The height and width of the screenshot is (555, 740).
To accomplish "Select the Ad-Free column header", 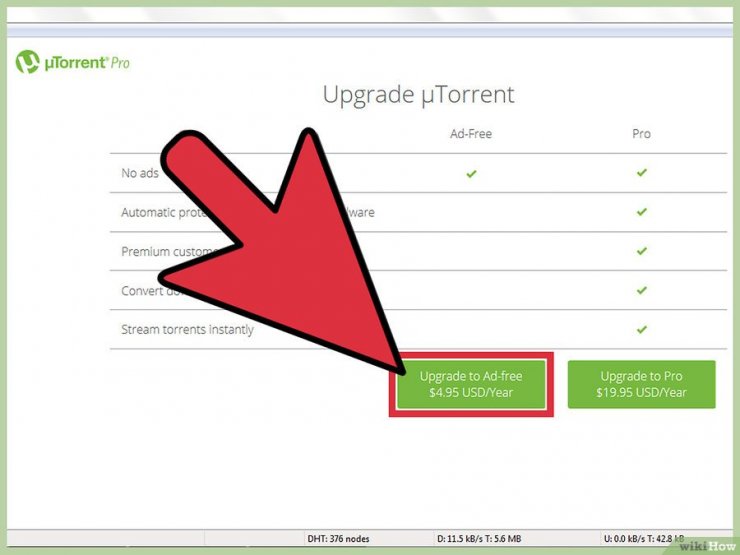I will [471, 134].
